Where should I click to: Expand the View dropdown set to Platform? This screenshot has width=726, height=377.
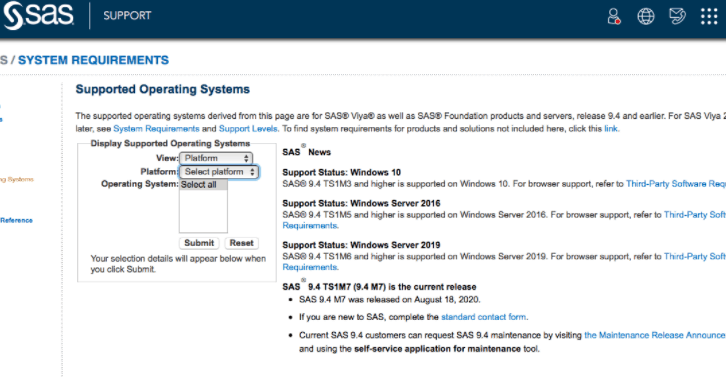(216, 158)
